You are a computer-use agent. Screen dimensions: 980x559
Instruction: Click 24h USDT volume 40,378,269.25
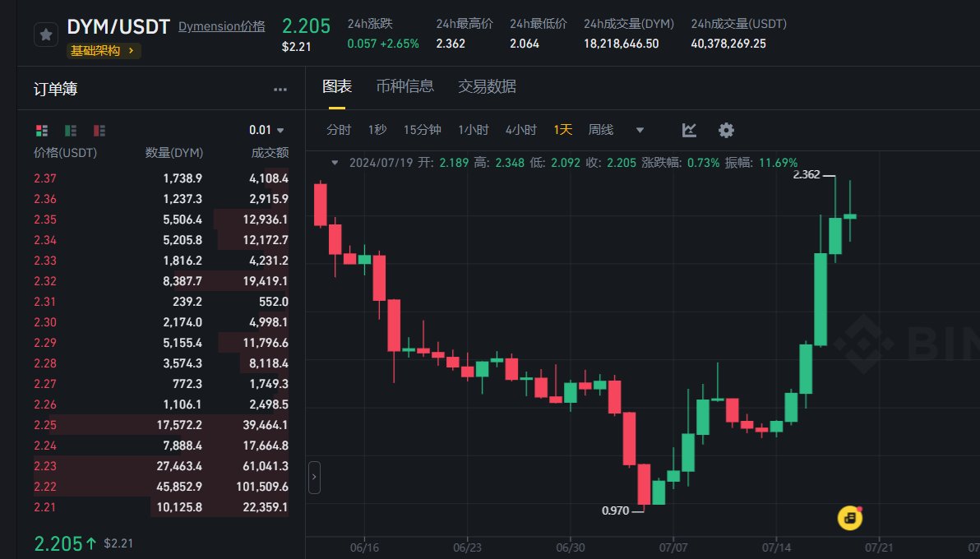728,44
